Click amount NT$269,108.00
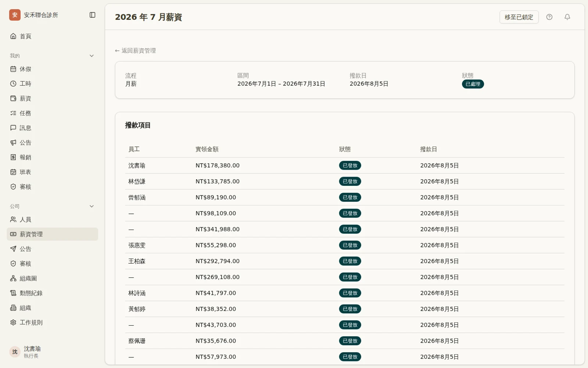The image size is (588, 368). 218,277
